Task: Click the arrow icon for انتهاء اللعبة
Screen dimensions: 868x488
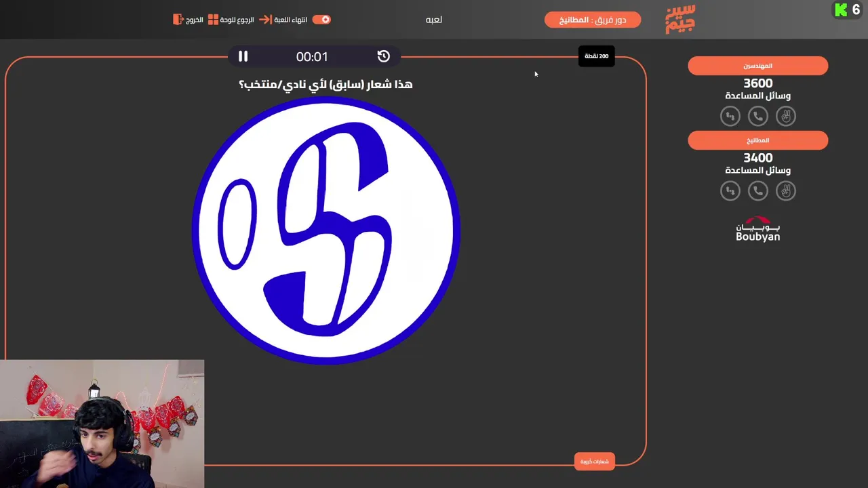Action: [x=266, y=20]
